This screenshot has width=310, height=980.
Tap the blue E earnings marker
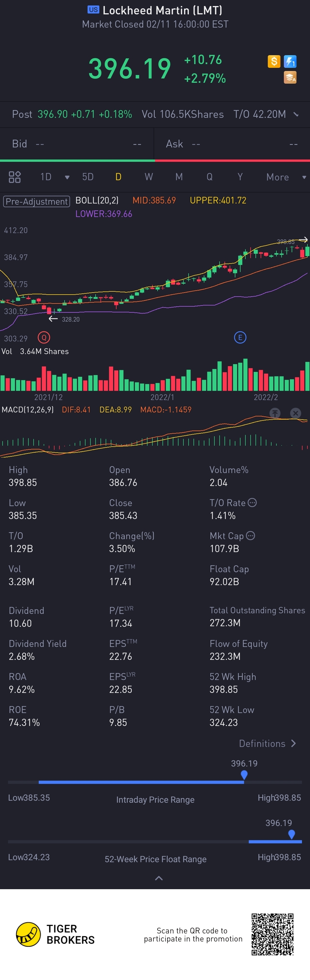(x=240, y=337)
